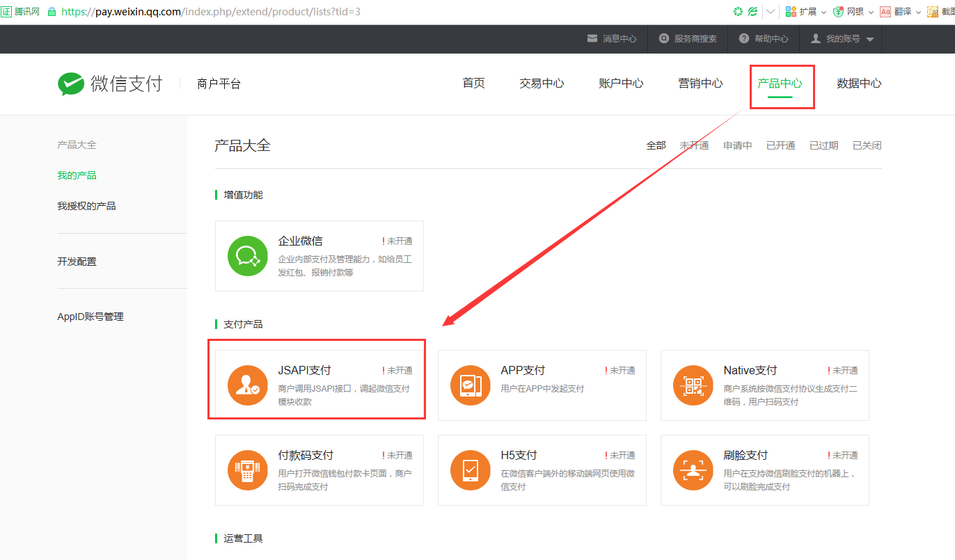Open 消息中心 in top bar
Image resolution: width=955 pixels, height=560 pixels.
(612, 39)
